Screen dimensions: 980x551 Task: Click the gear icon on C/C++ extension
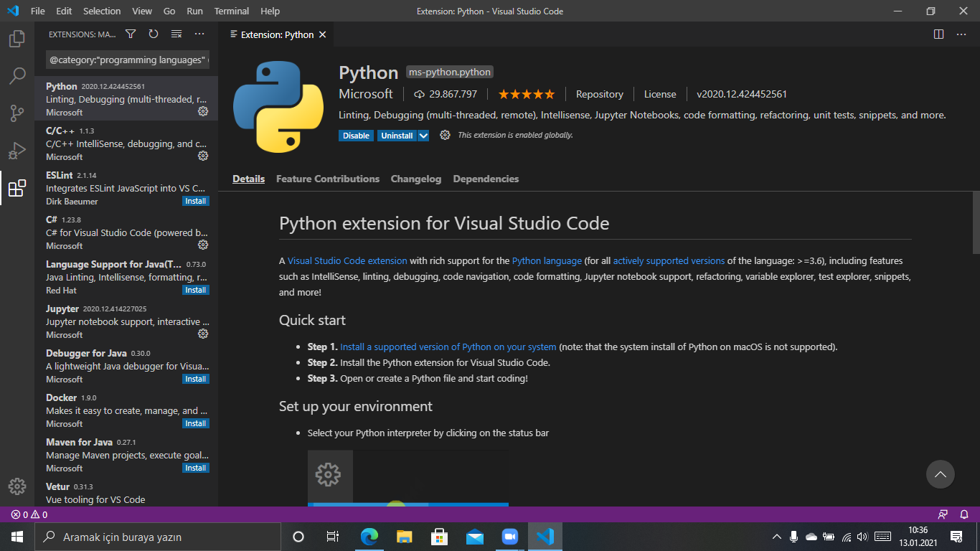203,156
